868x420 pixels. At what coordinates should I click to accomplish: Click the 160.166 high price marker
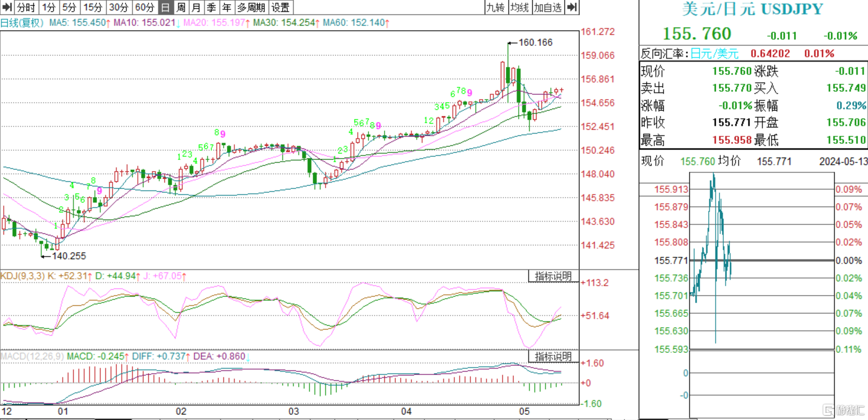[x=535, y=42]
